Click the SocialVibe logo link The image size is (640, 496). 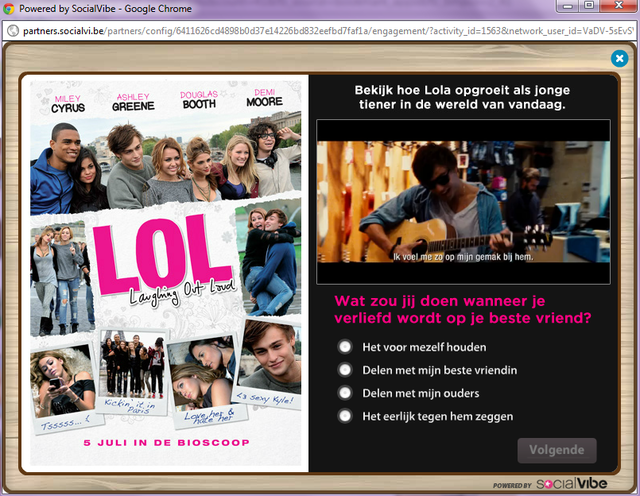571,484
